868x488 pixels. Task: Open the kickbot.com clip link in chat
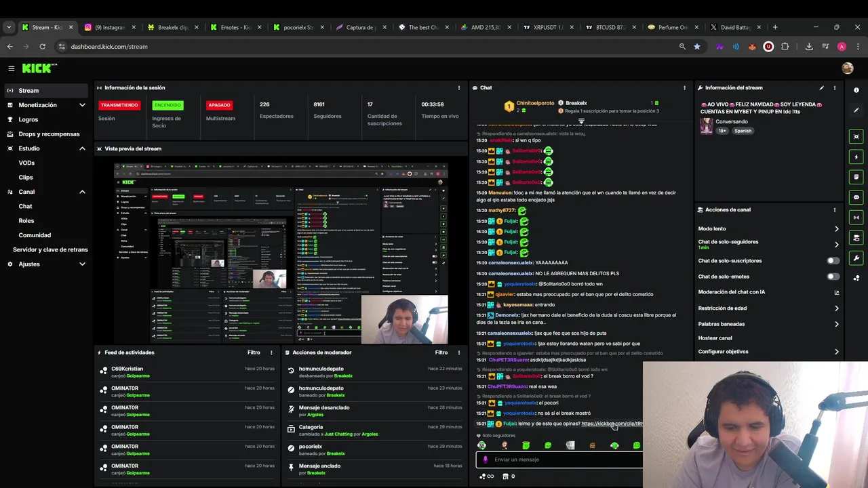611,424
